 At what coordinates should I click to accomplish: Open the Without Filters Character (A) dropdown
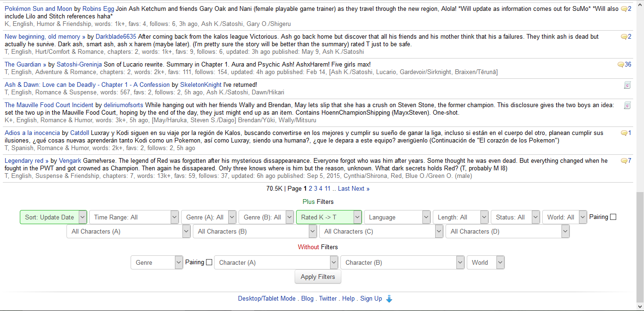tap(276, 262)
